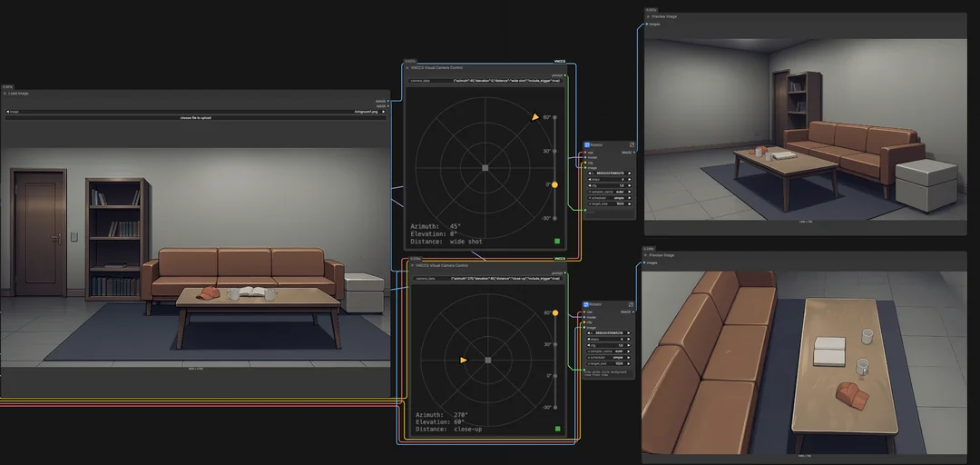This screenshot has height=465, width=980.
Task: Set elevation to -30° in lower camera node
Action: point(555,407)
